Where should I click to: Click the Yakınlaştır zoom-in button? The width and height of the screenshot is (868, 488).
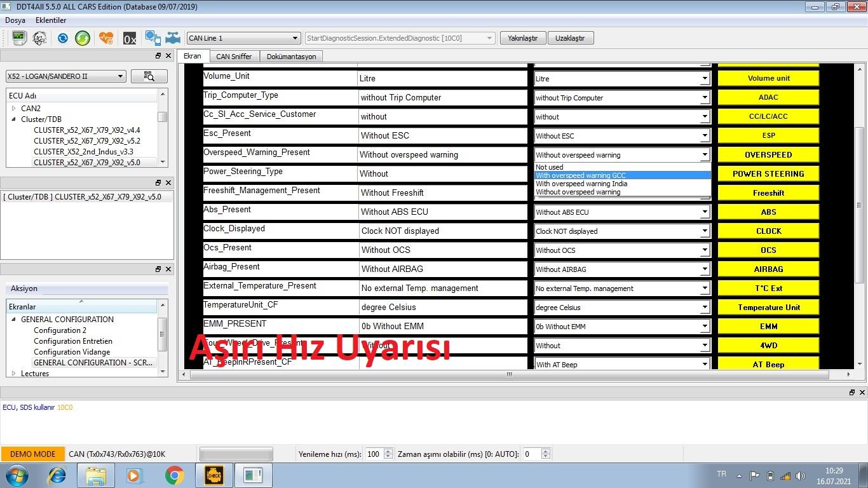(522, 38)
